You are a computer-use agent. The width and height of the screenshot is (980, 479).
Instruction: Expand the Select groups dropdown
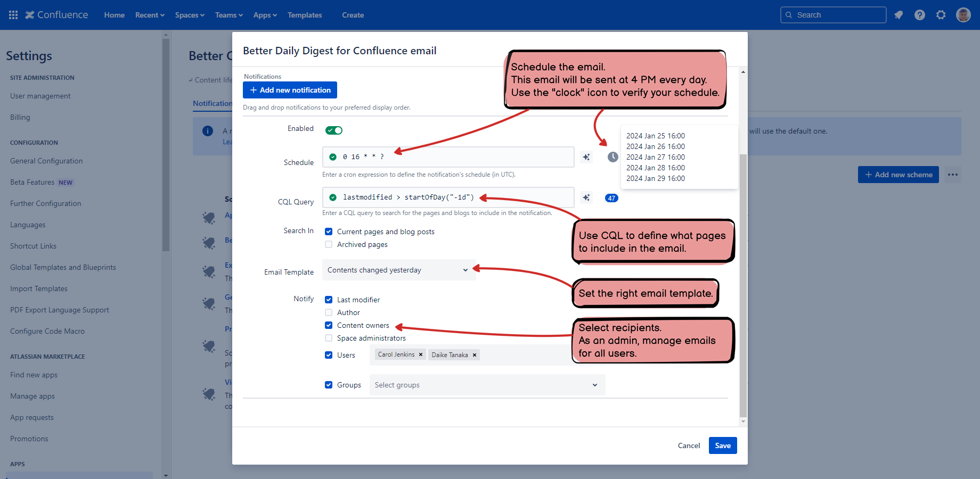pyautogui.click(x=487, y=385)
